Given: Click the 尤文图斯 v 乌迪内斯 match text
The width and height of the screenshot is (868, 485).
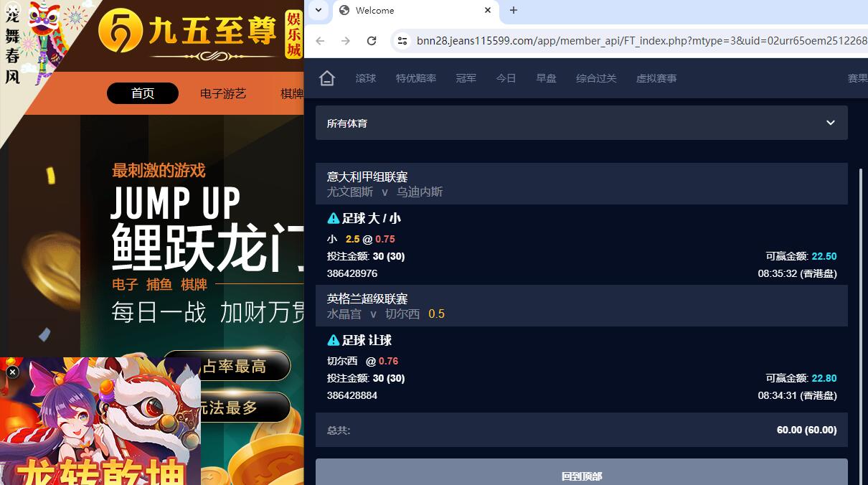Looking at the screenshot, I should 385,192.
